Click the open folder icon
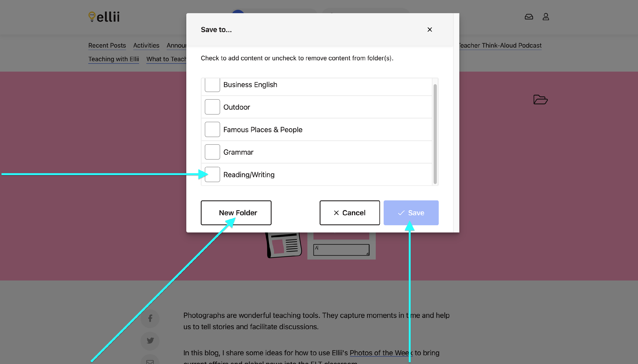638x364 pixels. pos(540,99)
